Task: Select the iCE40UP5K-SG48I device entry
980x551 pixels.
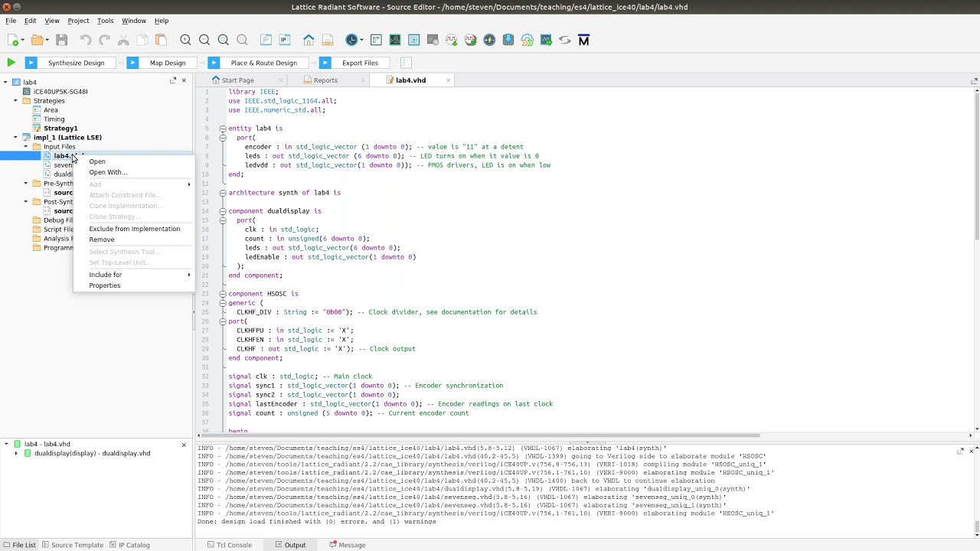Action: (x=60, y=91)
